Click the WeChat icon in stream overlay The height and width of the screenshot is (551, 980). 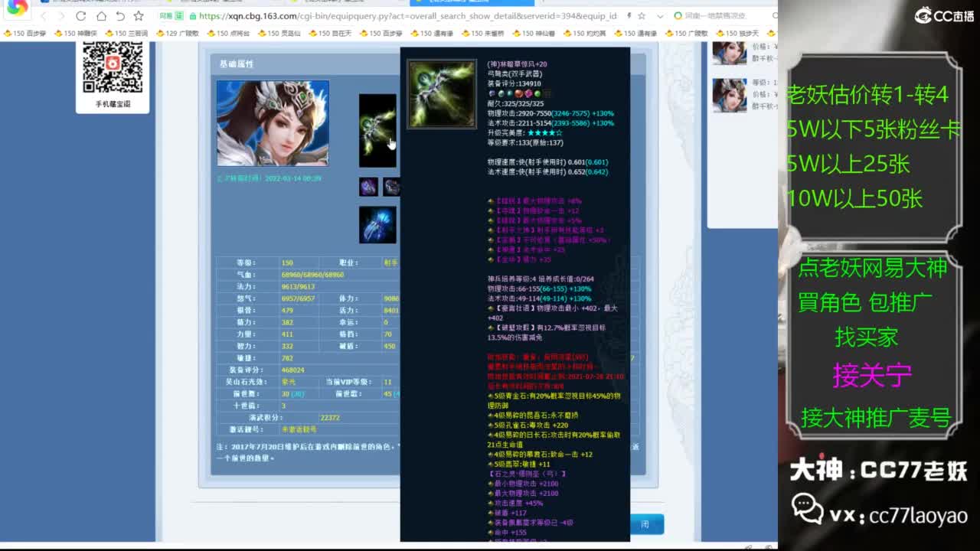[807, 508]
